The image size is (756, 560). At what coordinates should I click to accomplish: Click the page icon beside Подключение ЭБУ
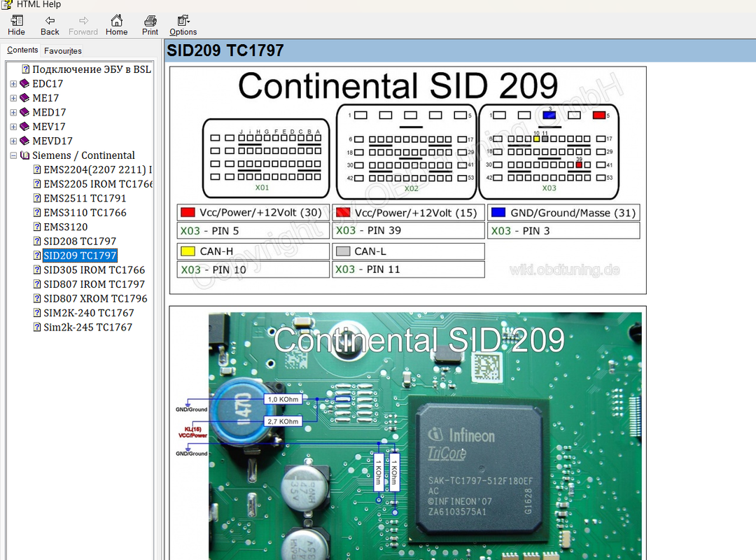[26, 69]
